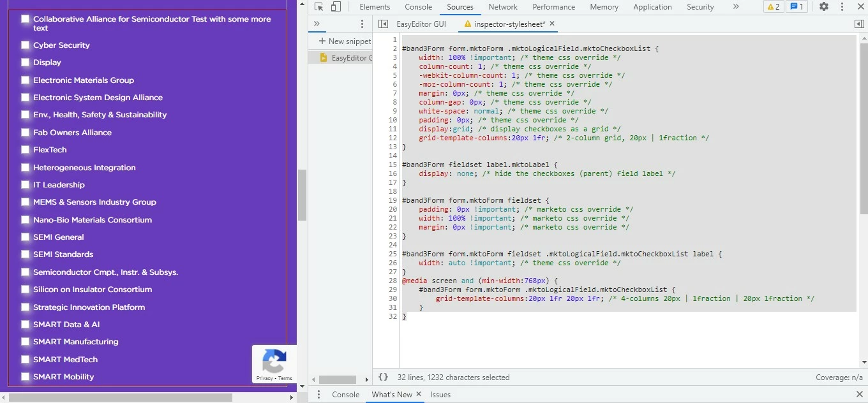Open the DevTools three-dot customize menu

(x=842, y=7)
